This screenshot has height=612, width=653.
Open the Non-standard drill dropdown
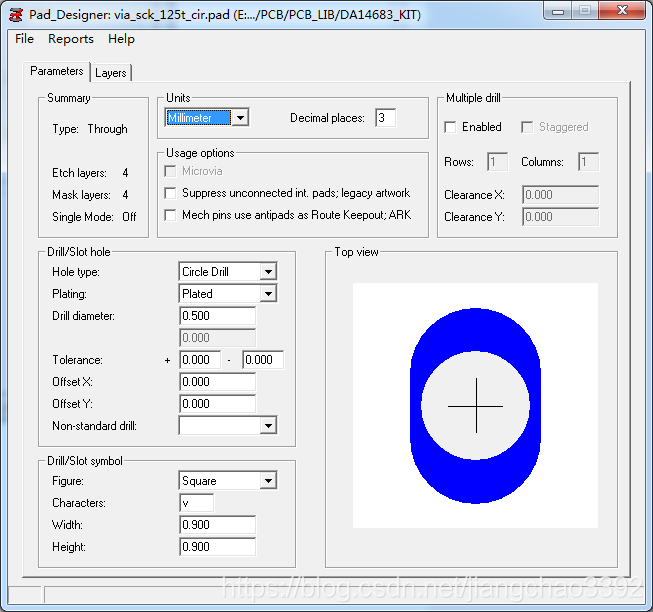(x=267, y=426)
